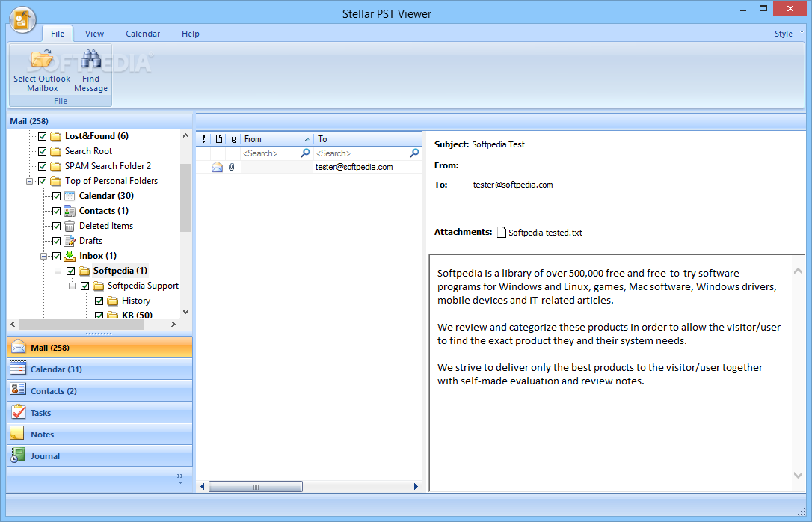Click the attachment paperclip column header
The image size is (812, 522).
click(234, 139)
